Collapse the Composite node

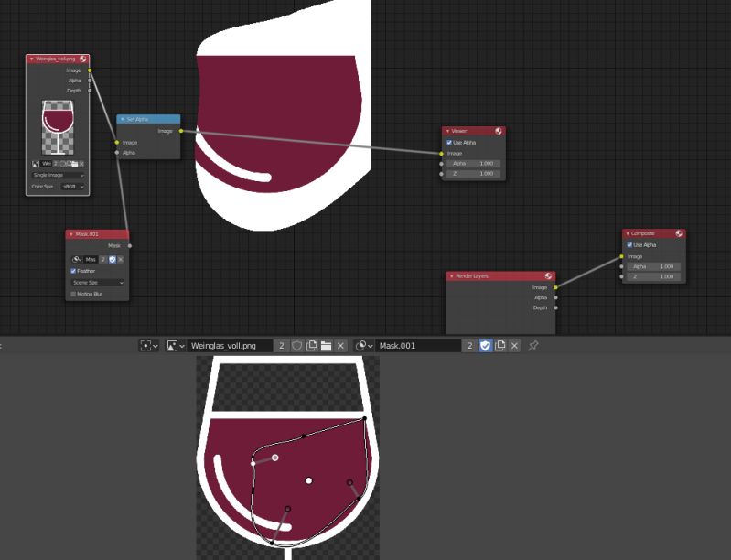pos(628,233)
